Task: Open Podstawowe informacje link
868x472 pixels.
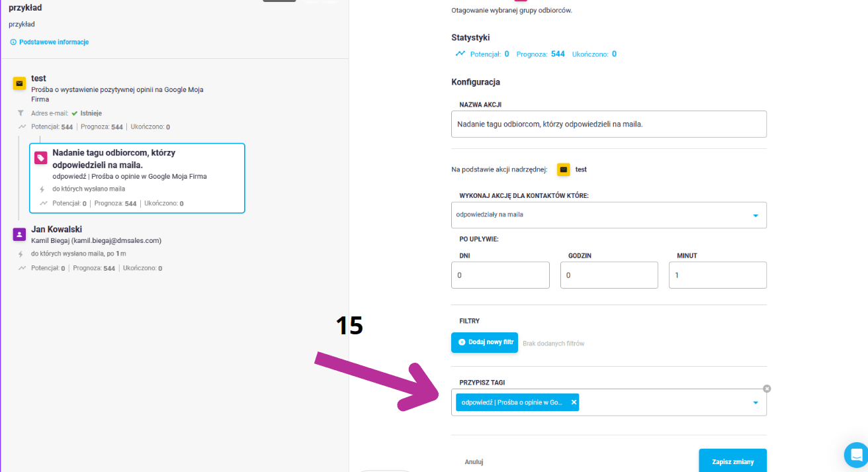Action: pyautogui.click(x=54, y=42)
